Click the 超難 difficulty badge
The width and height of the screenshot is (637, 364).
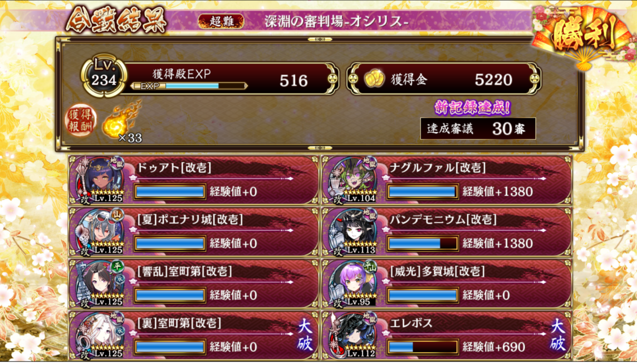(221, 21)
